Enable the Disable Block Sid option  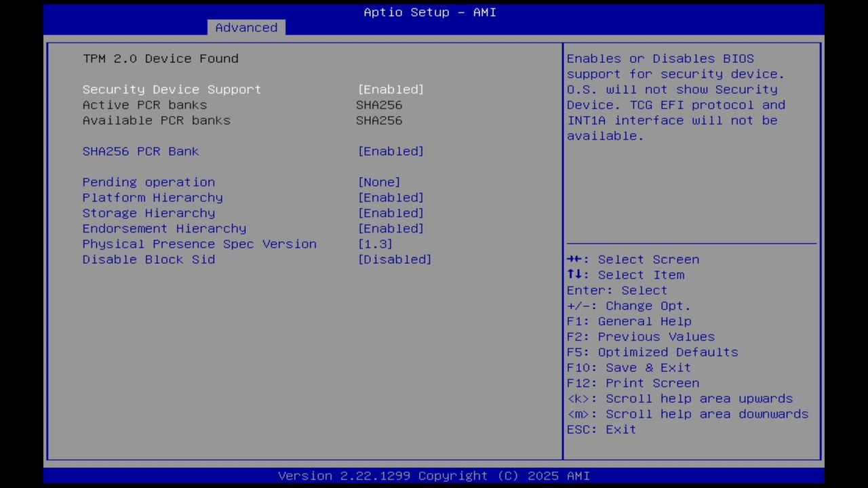coord(149,260)
